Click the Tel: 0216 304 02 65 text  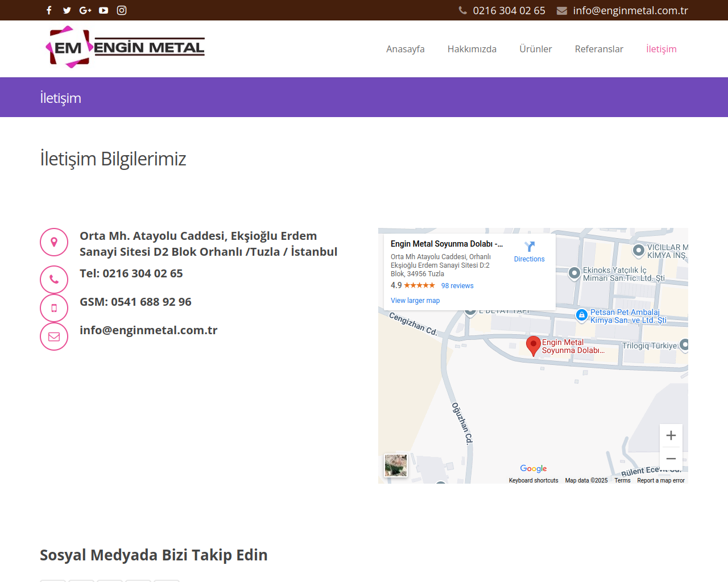click(131, 273)
